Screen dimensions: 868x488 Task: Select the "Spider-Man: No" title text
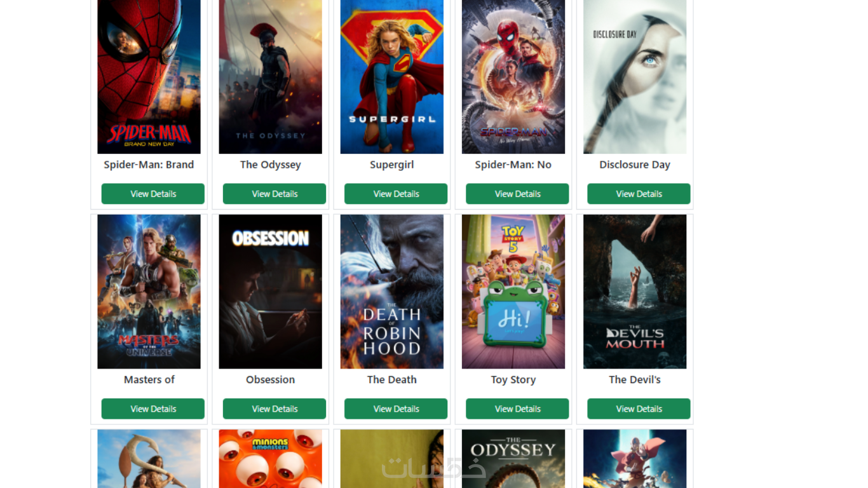513,165
